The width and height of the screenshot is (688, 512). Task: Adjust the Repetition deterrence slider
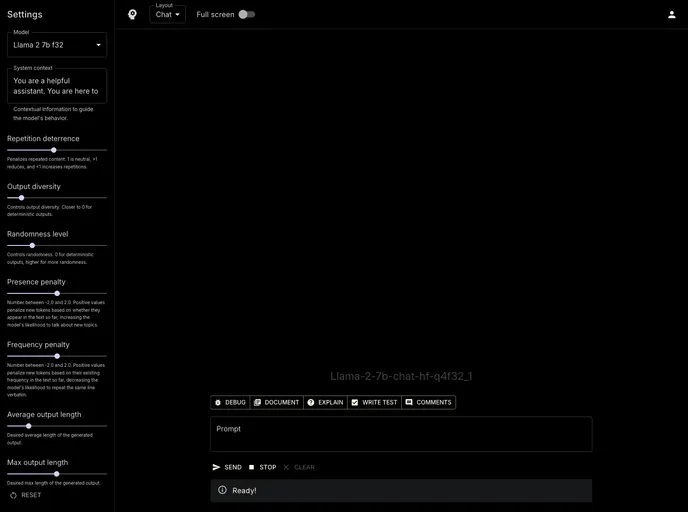pos(57,150)
